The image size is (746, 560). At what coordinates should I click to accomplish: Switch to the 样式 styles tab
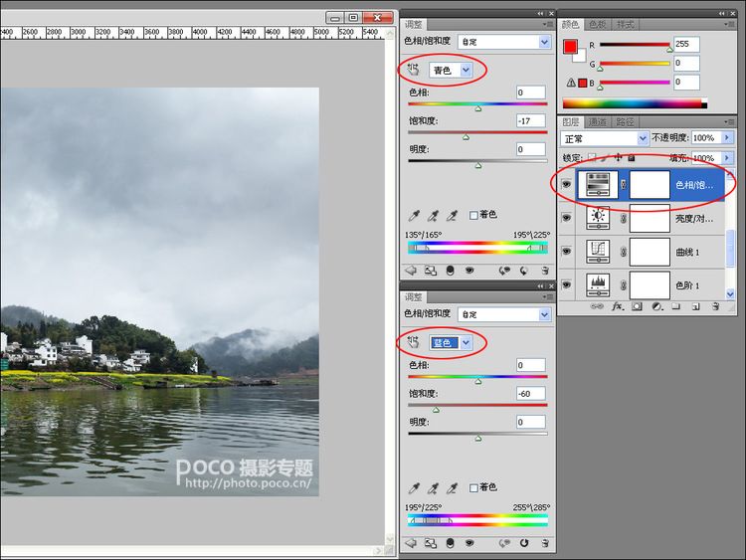point(626,24)
